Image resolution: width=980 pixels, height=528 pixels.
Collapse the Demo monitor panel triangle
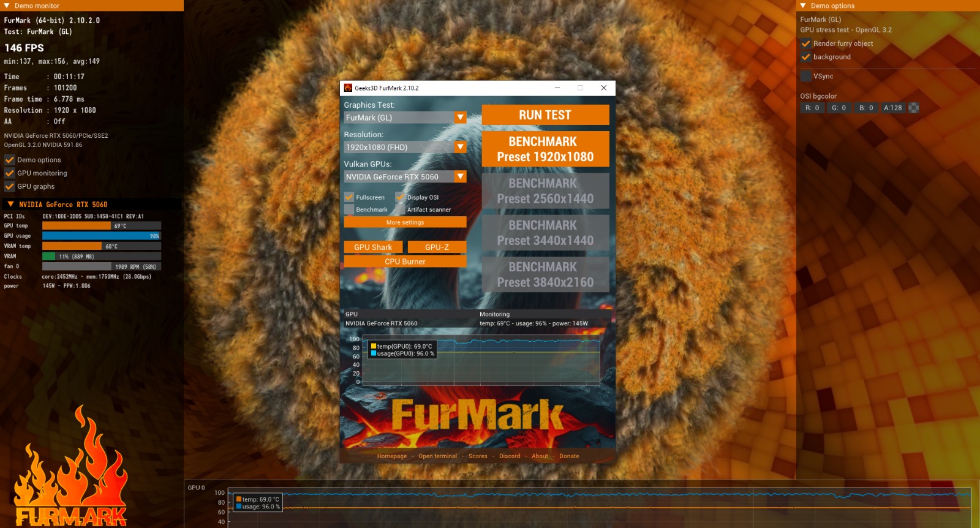coord(7,6)
